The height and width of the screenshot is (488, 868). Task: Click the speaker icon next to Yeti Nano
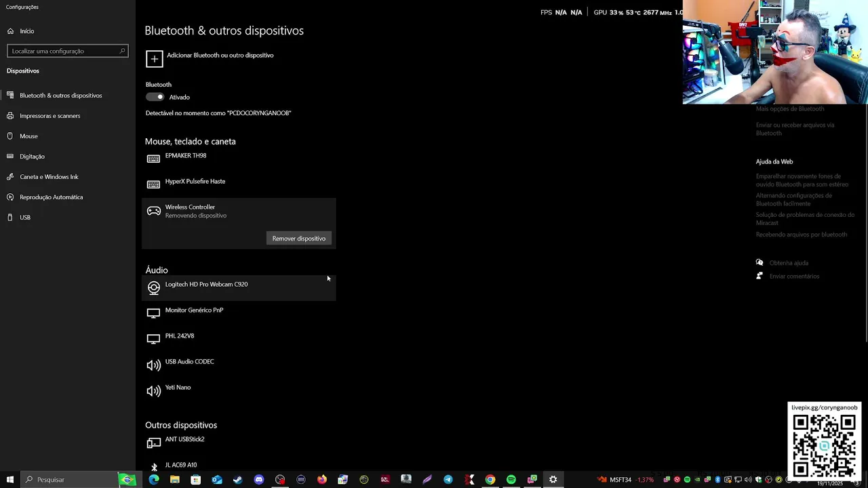coord(153,391)
